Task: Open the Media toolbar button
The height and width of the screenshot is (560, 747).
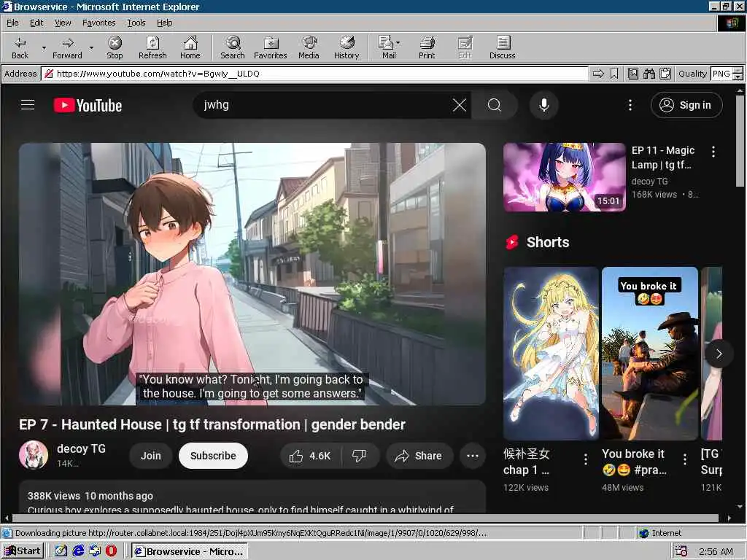Action: click(309, 47)
